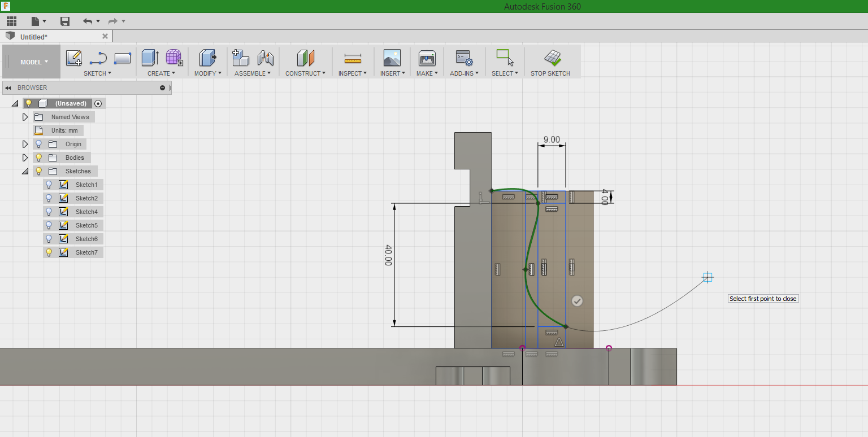
Task: Open the ADD-INS dropdown
Action: tap(464, 73)
